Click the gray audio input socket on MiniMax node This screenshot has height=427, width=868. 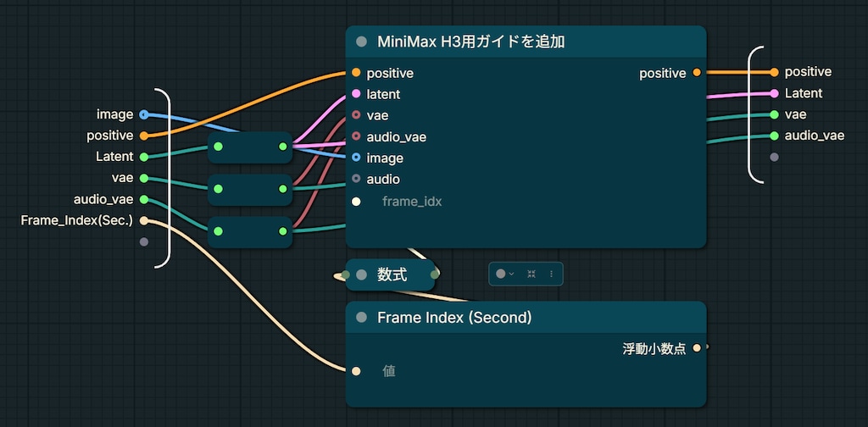tap(356, 180)
